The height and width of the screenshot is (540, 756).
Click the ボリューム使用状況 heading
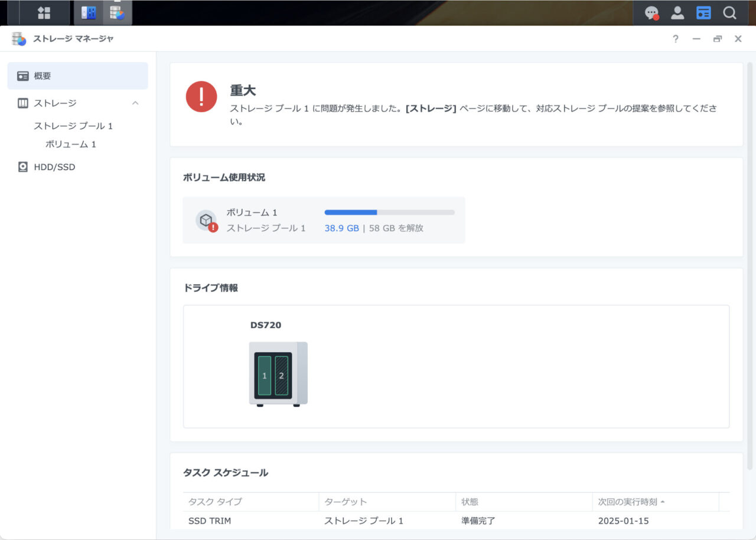tap(224, 177)
